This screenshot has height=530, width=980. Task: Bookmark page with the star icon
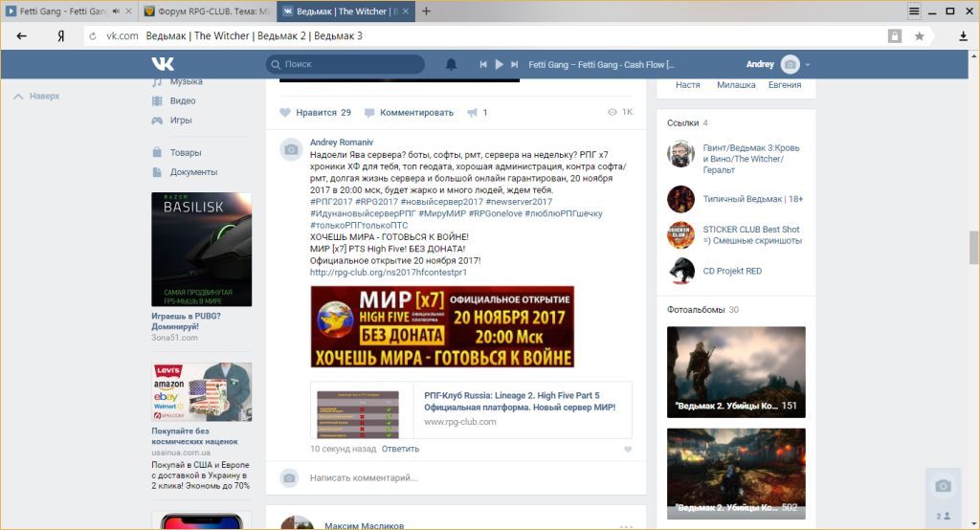pyautogui.click(x=919, y=36)
